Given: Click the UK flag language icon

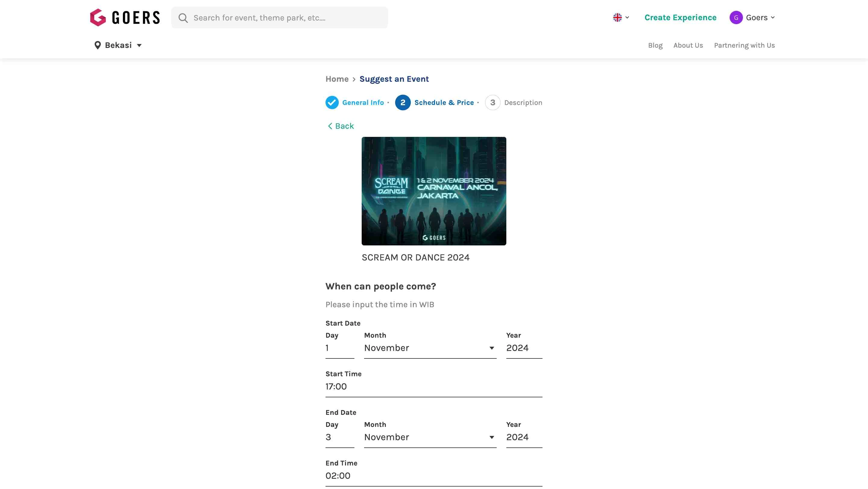Looking at the screenshot, I should click(x=617, y=17).
